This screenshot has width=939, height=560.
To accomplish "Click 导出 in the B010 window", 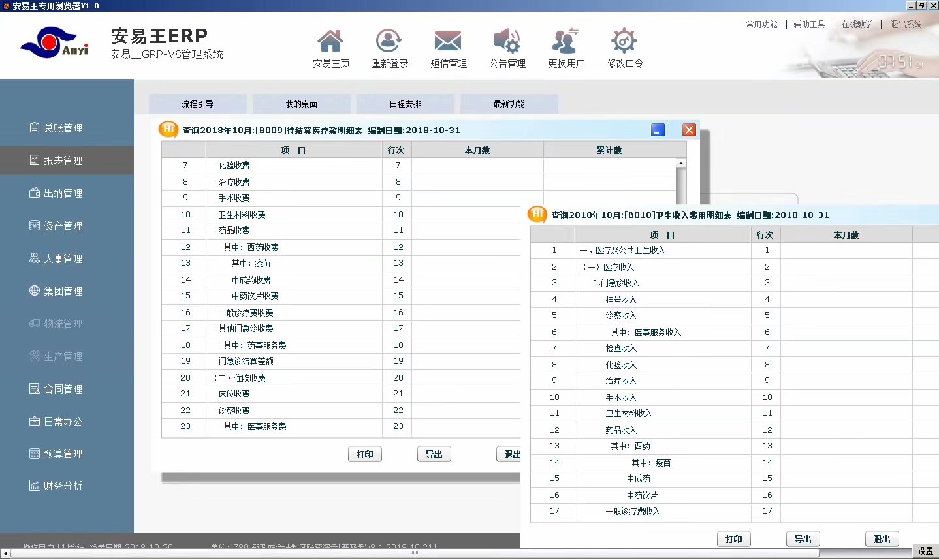I will click(x=803, y=539).
